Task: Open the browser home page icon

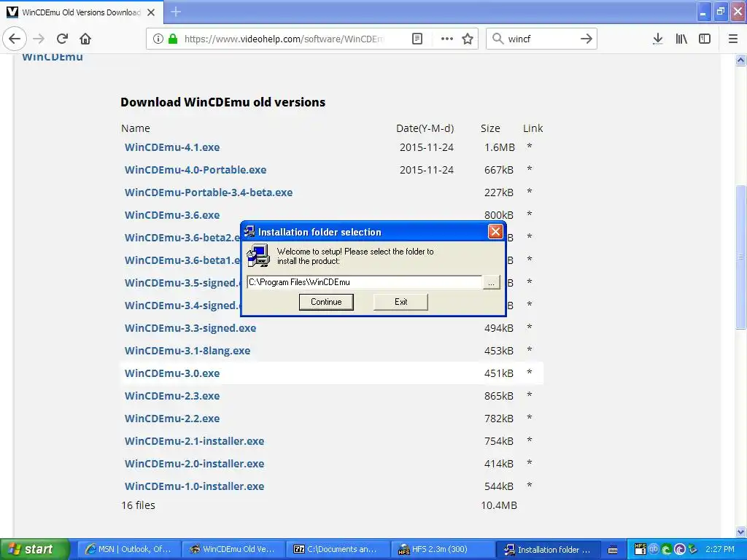Action: coord(85,39)
